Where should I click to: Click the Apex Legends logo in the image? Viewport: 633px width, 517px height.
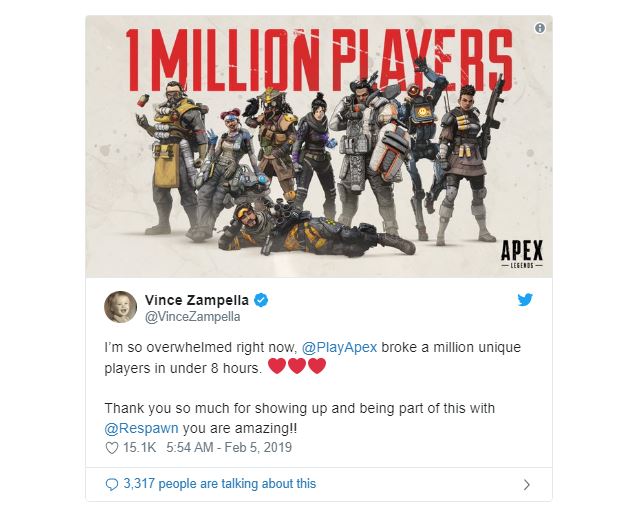tap(522, 254)
